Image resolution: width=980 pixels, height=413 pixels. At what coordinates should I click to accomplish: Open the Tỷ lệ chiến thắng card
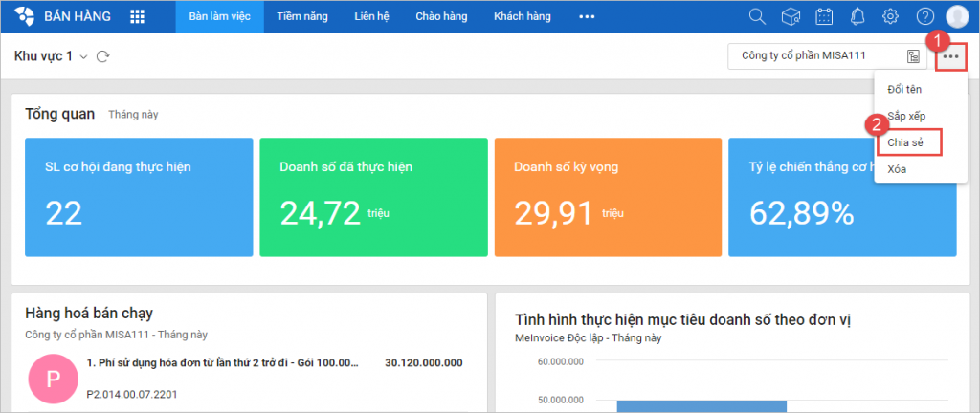click(x=842, y=197)
